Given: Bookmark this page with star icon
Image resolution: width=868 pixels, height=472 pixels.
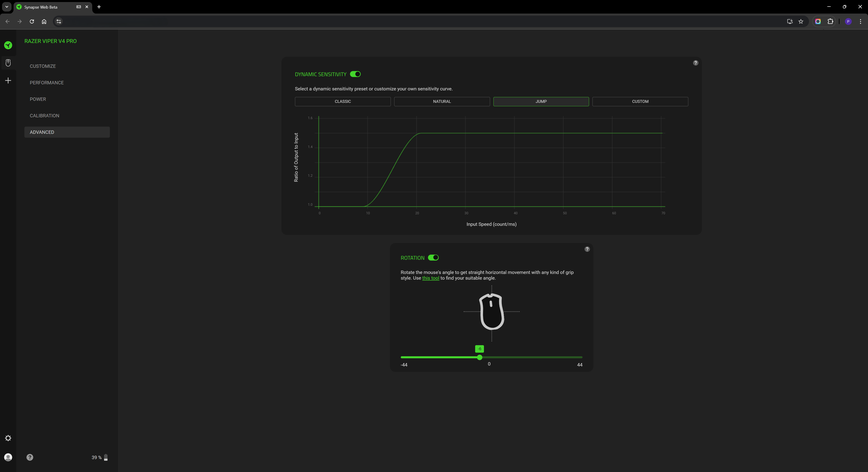Looking at the screenshot, I should (x=801, y=21).
